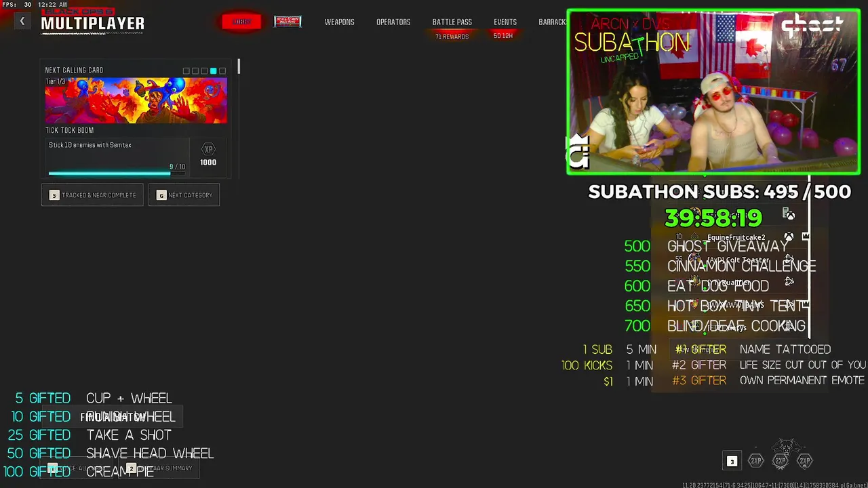Select EquineFruitcake2 in the party list

click(x=736, y=237)
